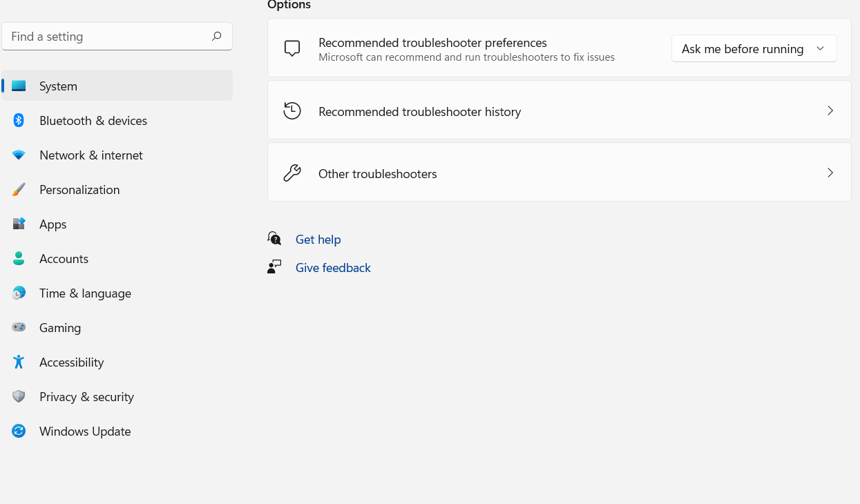The image size is (860, 504).
Task: Click the Gaming controller icon
Action: 19,328
